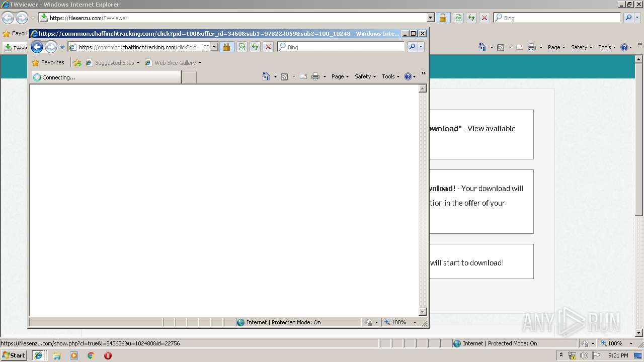The width and height of the screenshot is (644, 362).
Task: Click main window scrollbar down arrow
Action: click(639, 332)
